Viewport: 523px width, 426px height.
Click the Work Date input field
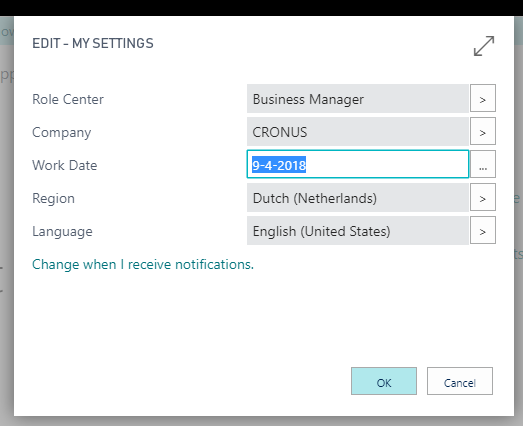[358, 164]
